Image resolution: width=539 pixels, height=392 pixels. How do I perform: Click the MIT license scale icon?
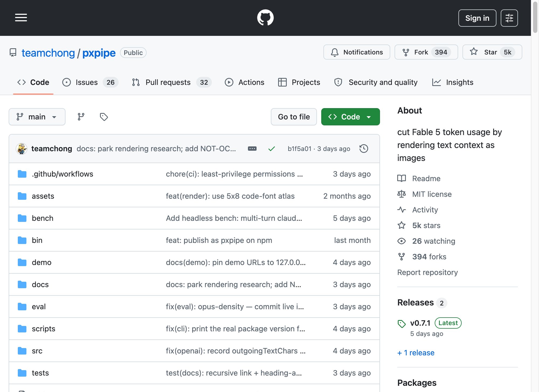click(x=402, y=194)
